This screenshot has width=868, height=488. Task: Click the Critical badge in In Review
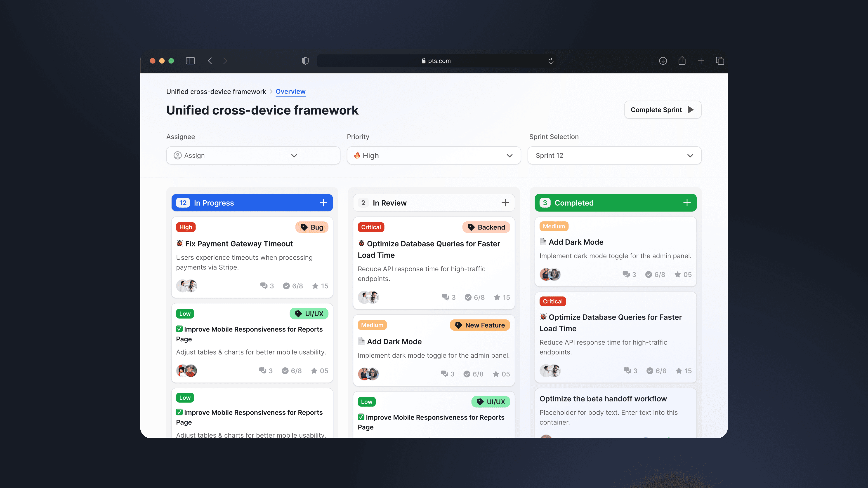tap(371, 227)
